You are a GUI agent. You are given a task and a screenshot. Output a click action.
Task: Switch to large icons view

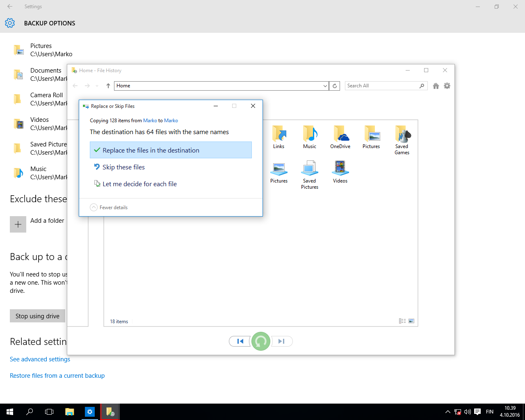411,321
